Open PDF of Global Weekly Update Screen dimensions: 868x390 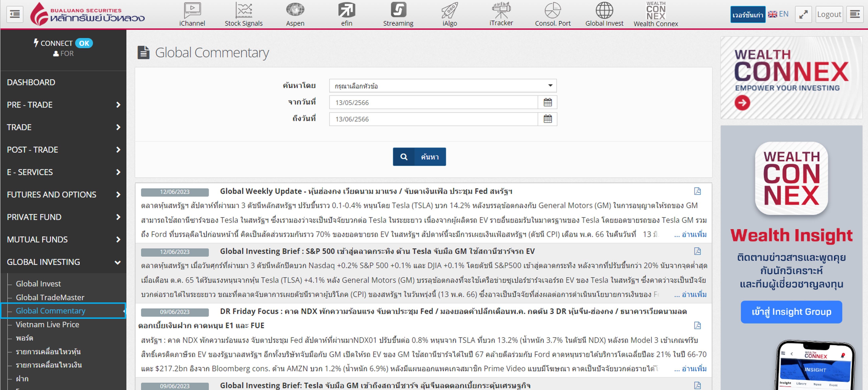click(697, 191)
